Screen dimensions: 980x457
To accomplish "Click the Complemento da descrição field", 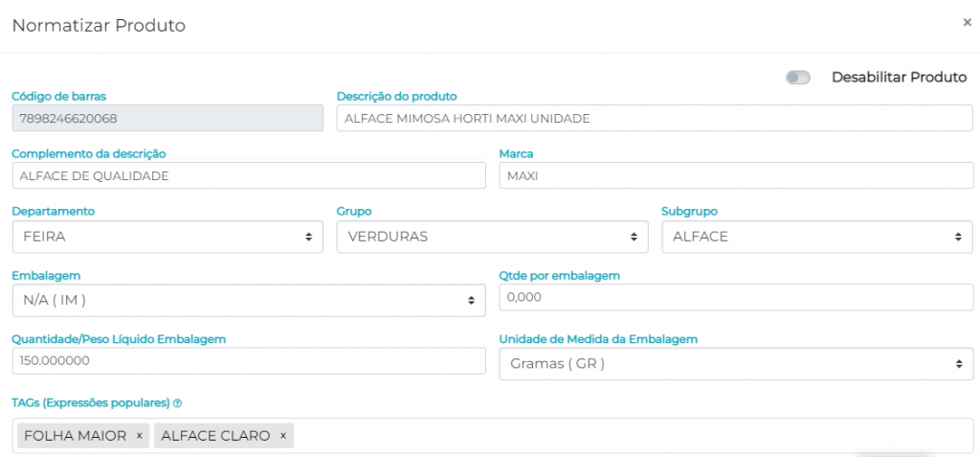I will tap(249, 175).
